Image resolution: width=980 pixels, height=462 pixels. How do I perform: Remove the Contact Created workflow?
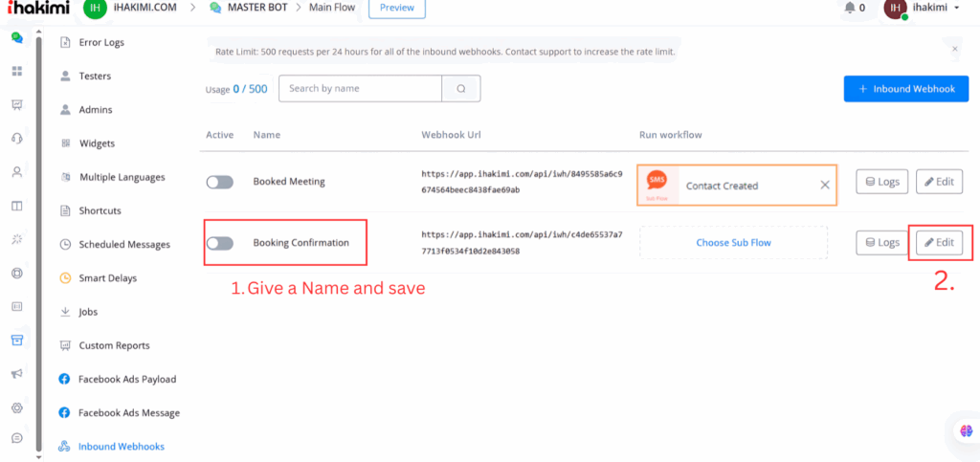click(825, 186)
